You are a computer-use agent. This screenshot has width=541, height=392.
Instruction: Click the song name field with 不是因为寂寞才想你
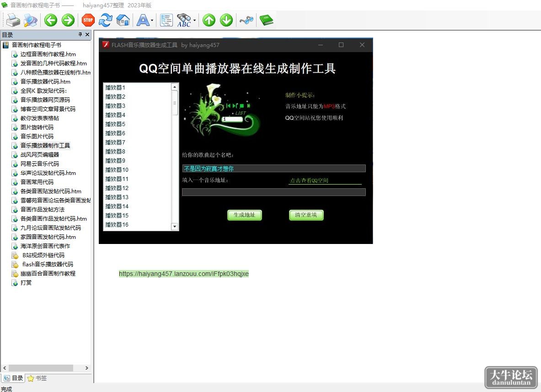[273, 169]
